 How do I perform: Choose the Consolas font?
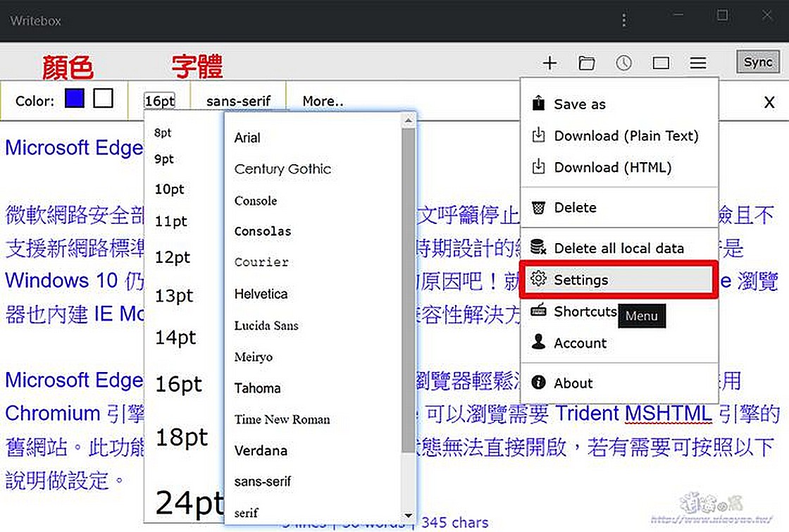click(263, 232)
